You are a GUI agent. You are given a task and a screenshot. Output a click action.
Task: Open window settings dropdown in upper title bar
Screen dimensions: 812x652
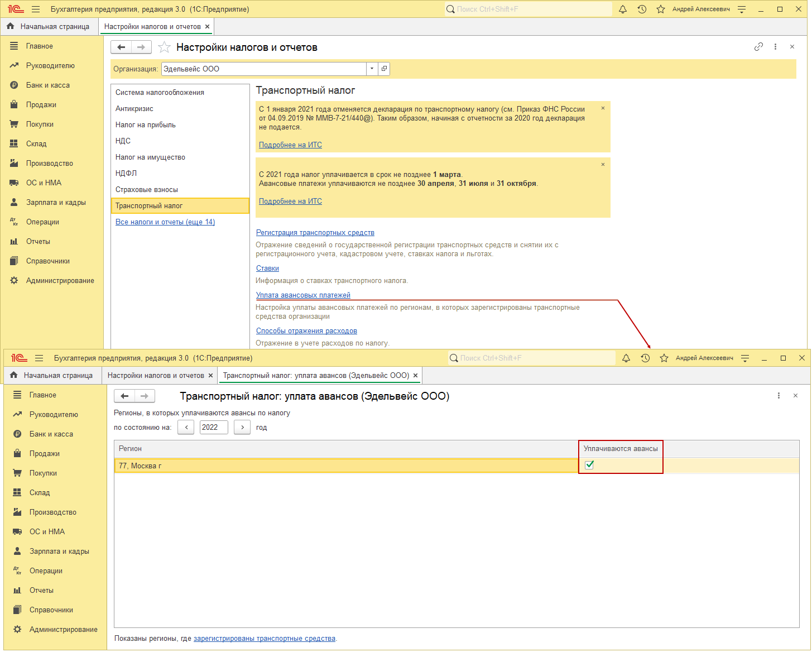click(x=742, y=9)
